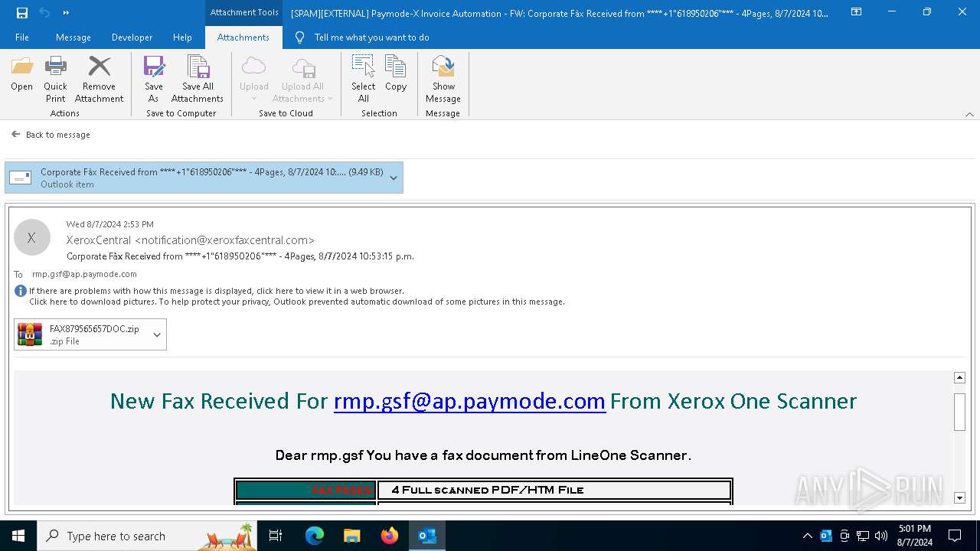980x551 pixels.
Task: Click here to view message in browser
Action: pyautogui.click(x=217, y=291)
